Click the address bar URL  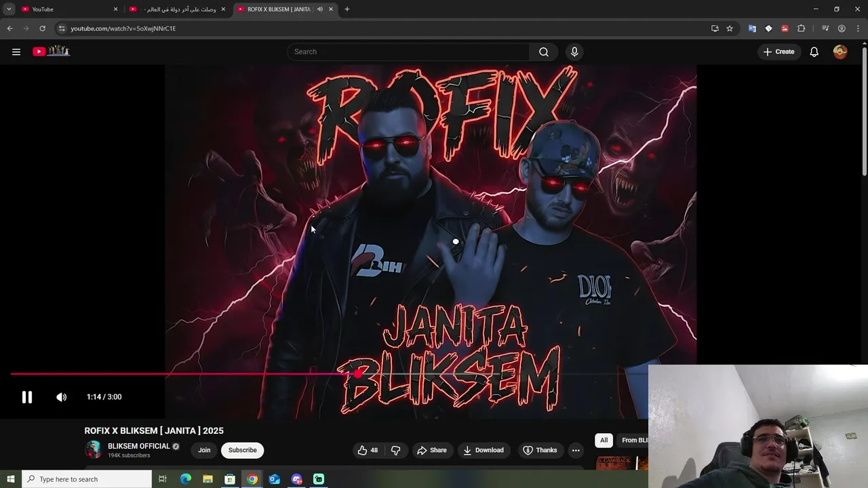pyautogui.click(x=123, y=28)
